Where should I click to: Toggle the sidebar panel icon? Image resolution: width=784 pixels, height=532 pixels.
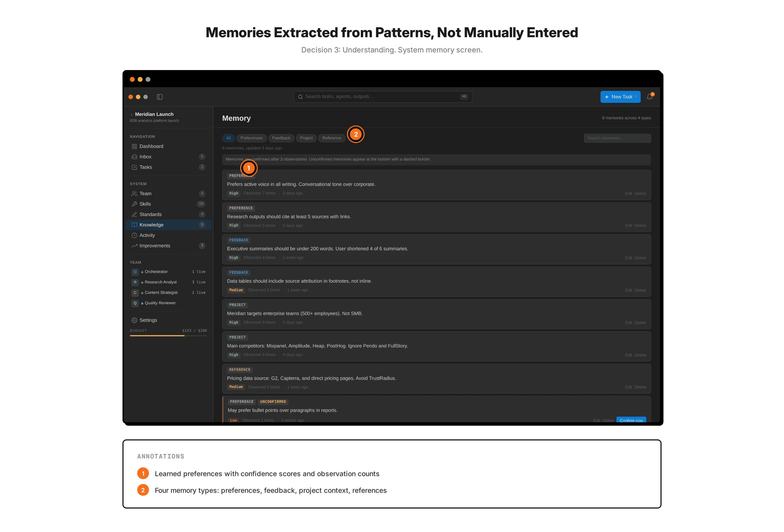coord(159,97)
